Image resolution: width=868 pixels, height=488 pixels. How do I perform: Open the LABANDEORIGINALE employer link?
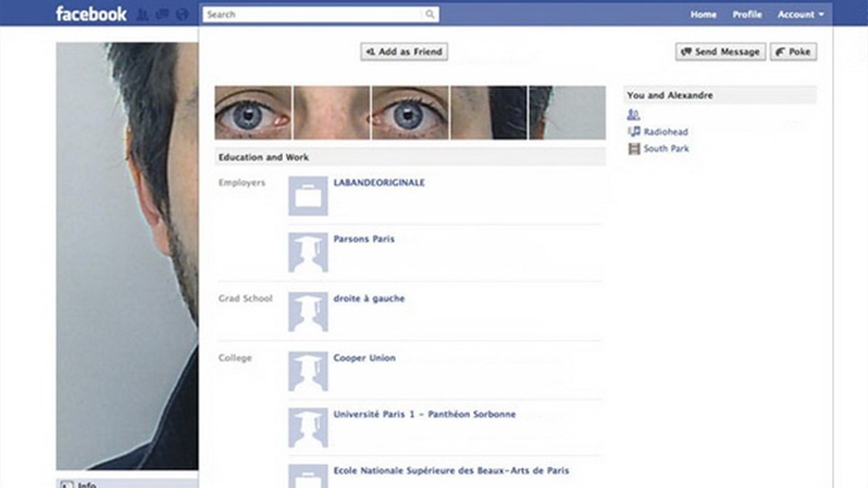point(379,183)
